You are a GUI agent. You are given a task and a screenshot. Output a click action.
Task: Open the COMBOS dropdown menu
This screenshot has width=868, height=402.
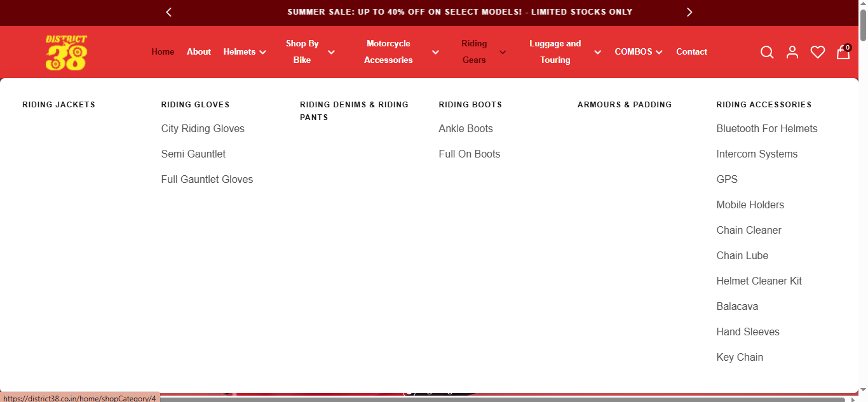638,52
